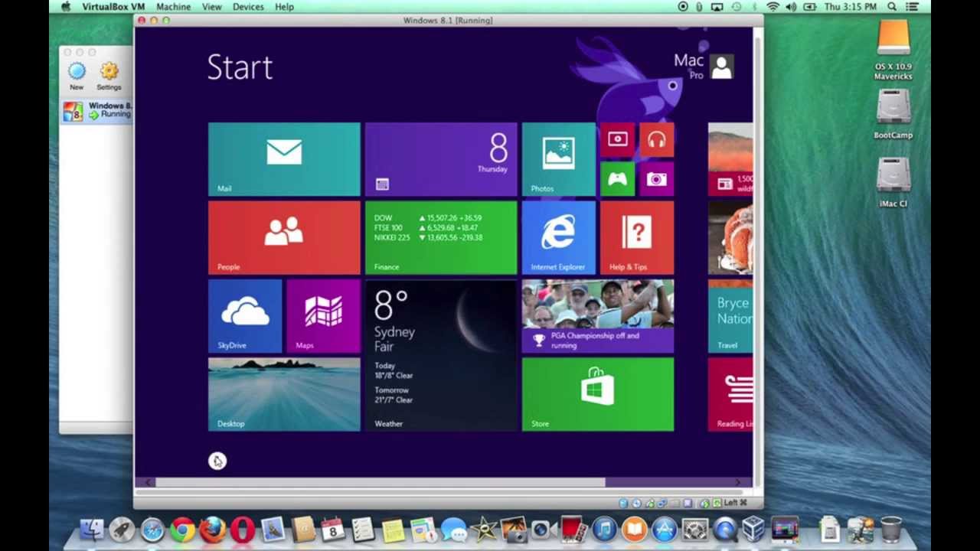Image resolution: width=980 pixels, height=551 pixels.
Task: Click the clock showing Thu 3:15 PM
Action: [x=851, y=7]
